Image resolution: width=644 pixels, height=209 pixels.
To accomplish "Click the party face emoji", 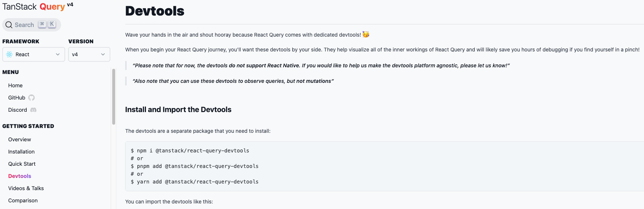I will click(x=366, y=34).
